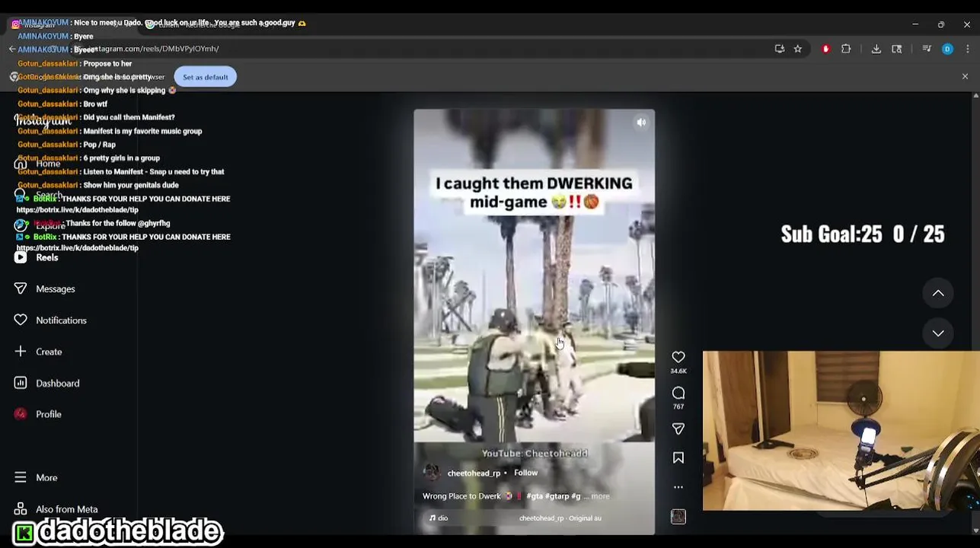Expand the caption with more link

(x=600, y=496)
